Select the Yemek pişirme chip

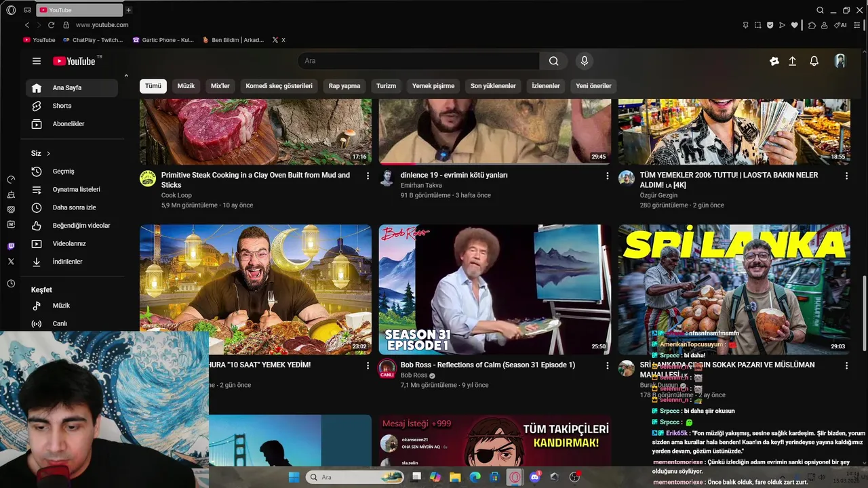433,86
